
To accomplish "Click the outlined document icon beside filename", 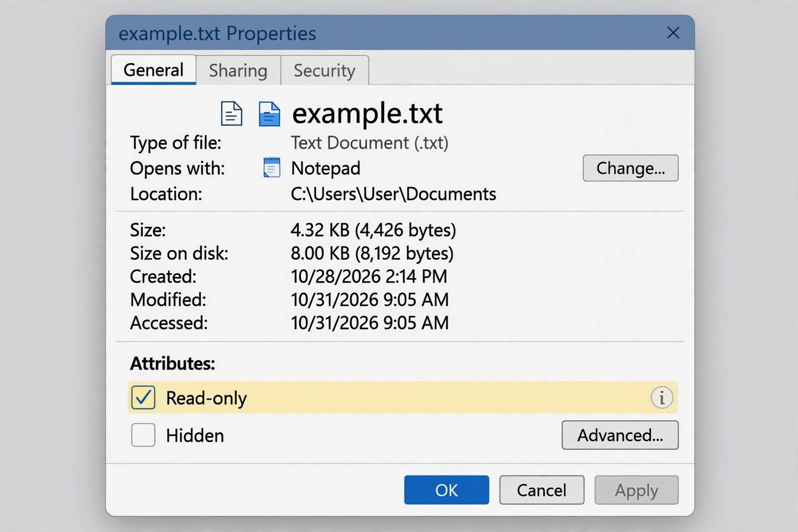I will (x=231, y=113).
